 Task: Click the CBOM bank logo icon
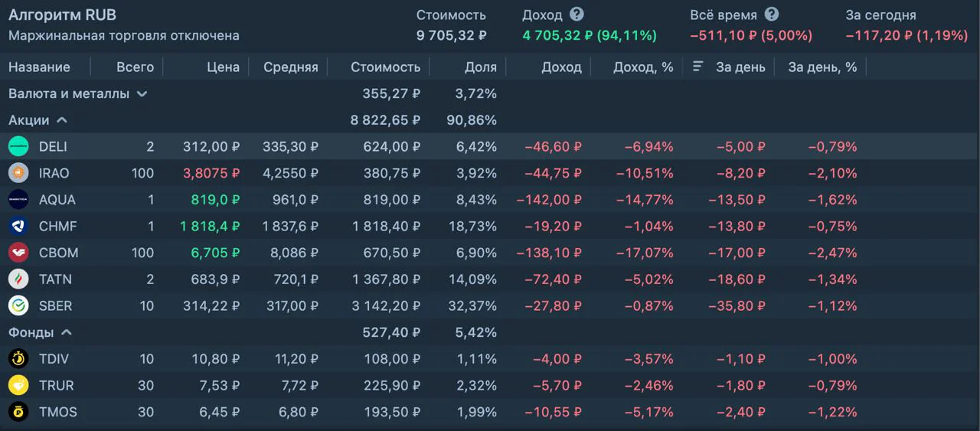[18, 253]
